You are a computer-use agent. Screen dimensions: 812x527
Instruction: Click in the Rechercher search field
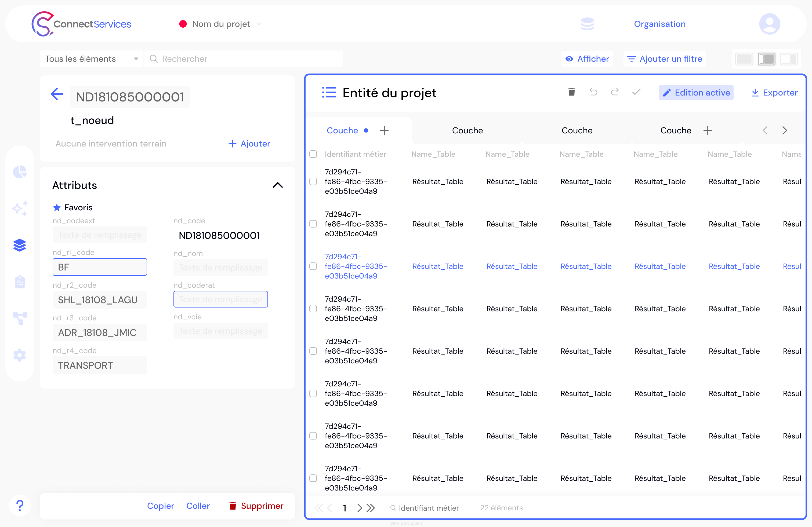[x=244, y=59]
